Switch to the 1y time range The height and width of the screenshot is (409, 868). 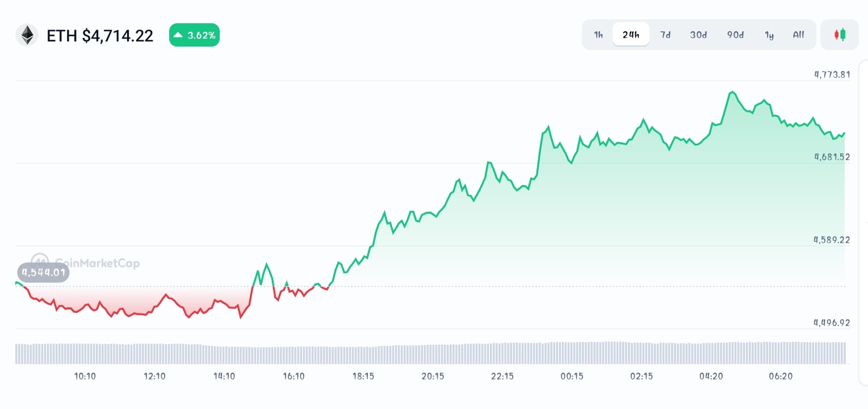coord(769,35)
